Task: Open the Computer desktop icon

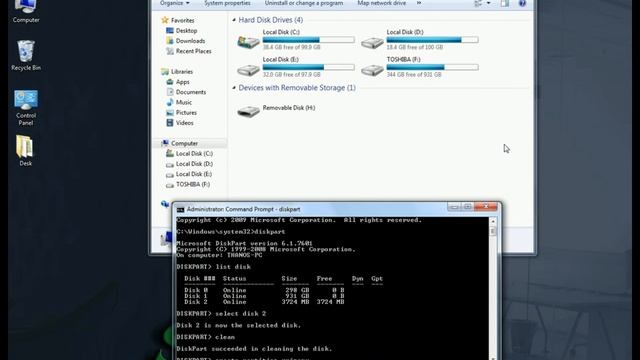Action: tap(26, 11)
